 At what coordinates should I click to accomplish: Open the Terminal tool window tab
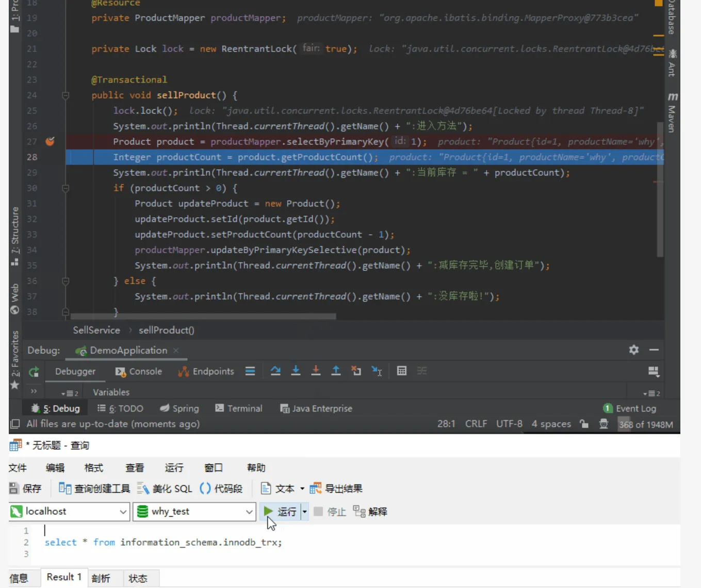pyautogui.click(x=238, y=409)
